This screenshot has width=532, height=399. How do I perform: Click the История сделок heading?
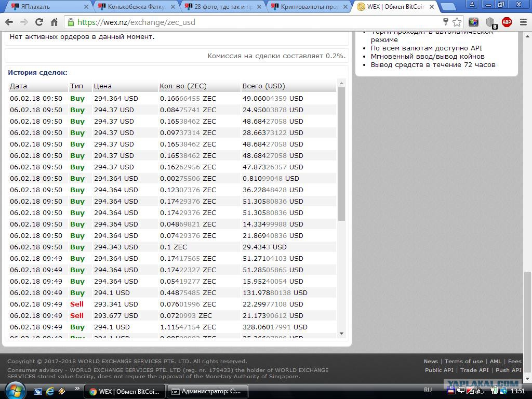(x=37, y=73)
